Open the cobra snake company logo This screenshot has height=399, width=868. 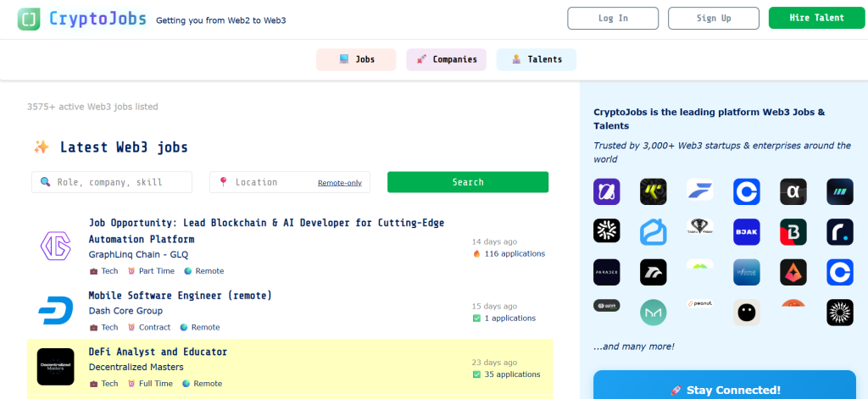pyautogui.click(x=699, y=226)
